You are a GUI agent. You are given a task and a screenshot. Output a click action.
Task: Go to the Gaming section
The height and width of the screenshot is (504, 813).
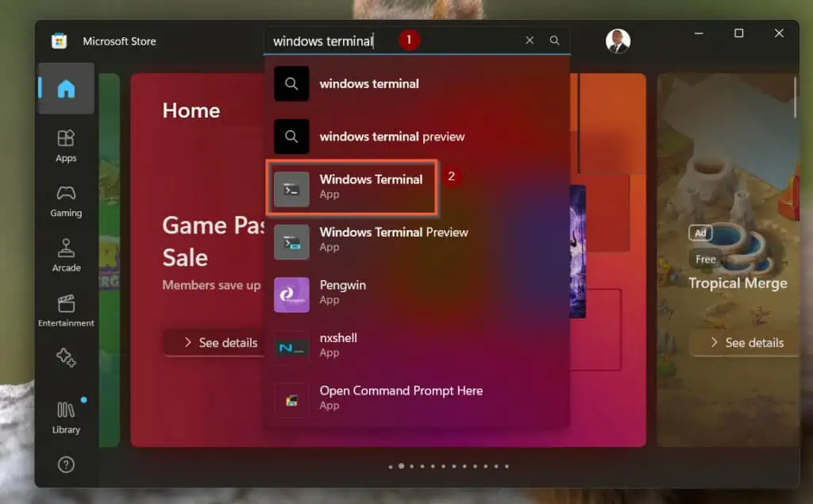pos(66,201)
